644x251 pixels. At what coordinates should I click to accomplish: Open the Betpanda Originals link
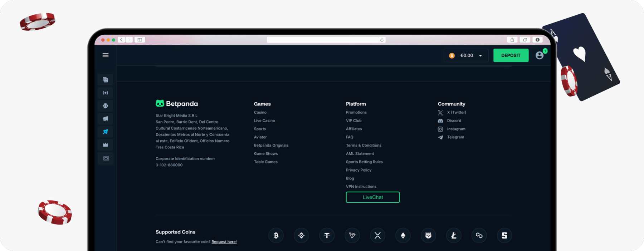click(271, 145)
